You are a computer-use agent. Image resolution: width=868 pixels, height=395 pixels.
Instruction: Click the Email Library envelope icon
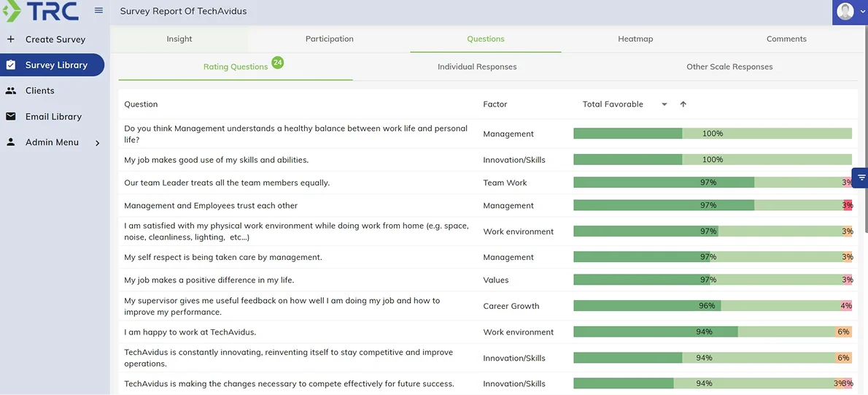click(x=10, y=116)
